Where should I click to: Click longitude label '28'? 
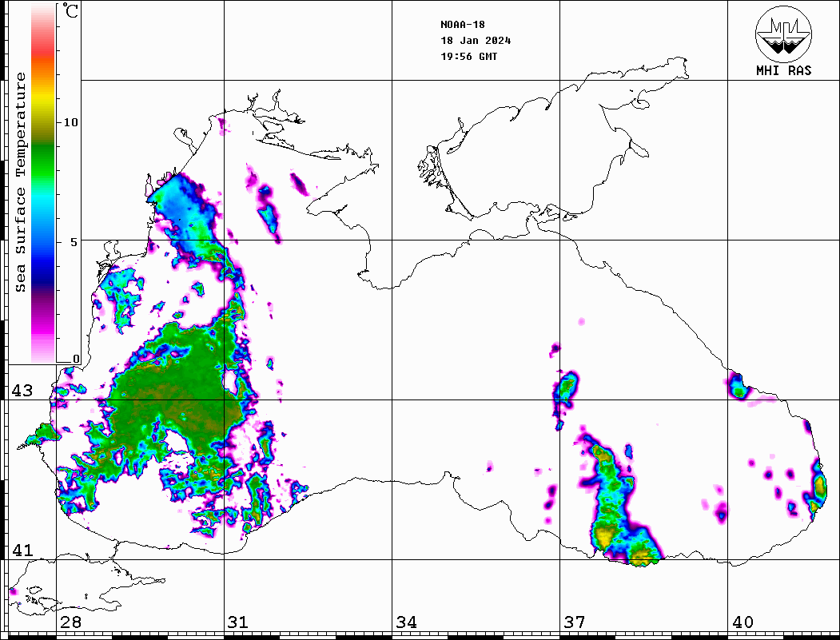coord(70,622)
